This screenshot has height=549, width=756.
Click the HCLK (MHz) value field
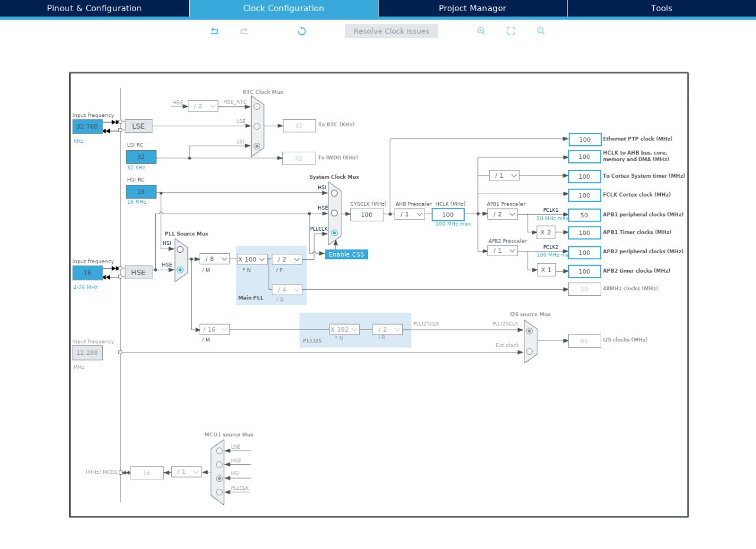[x=448, y=215]
